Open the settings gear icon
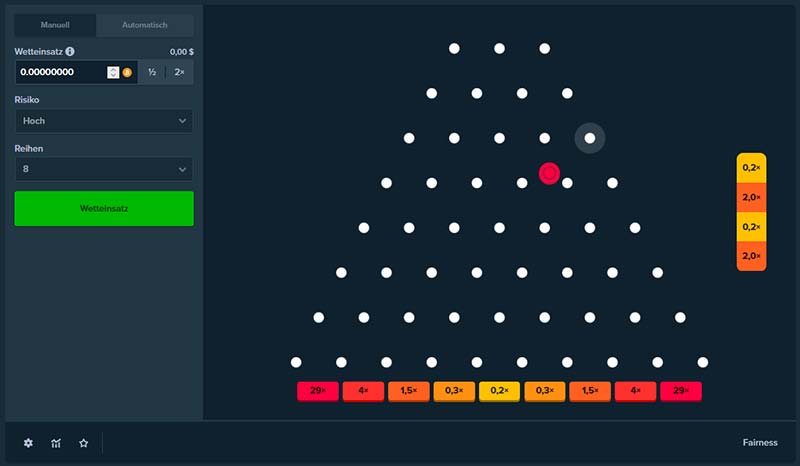 coord(28,443)
